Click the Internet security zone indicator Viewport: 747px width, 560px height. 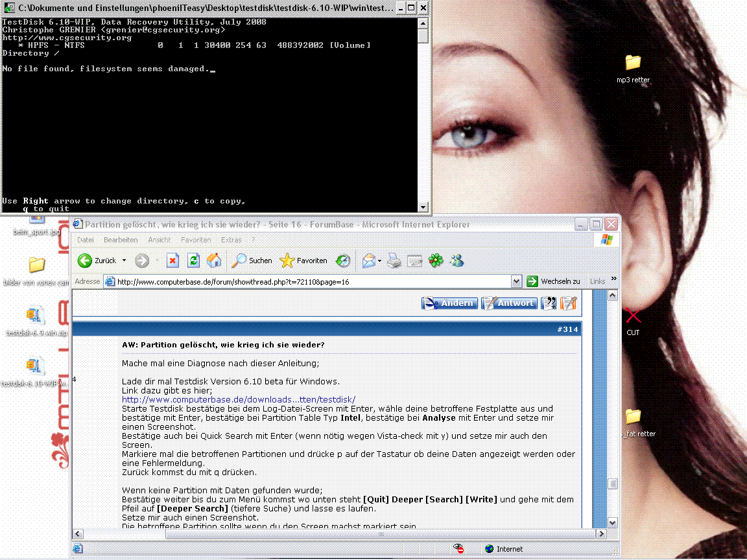(504, 548)
